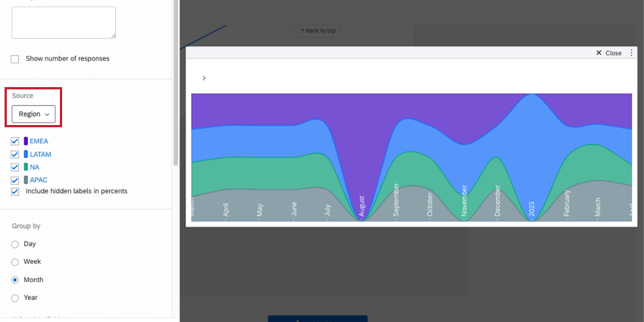
Task: Click the APAC gray color swatch
Action: click(26, 180)
